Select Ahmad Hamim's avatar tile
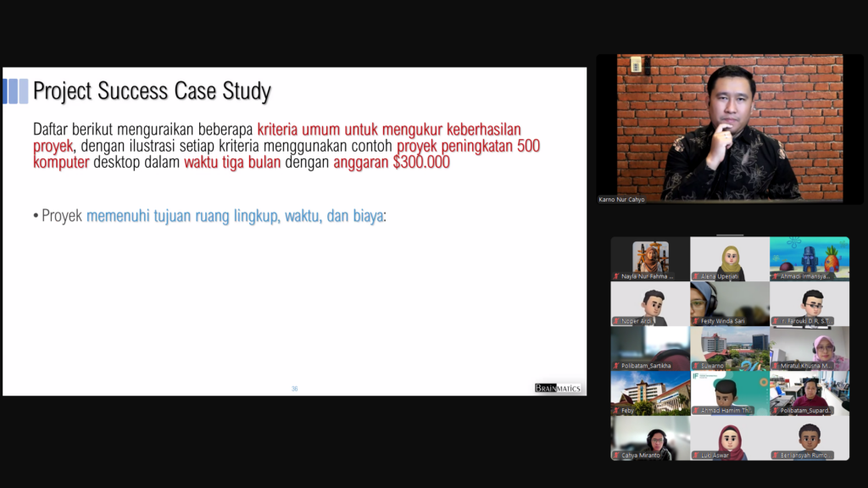 click(x=729, y=391)
